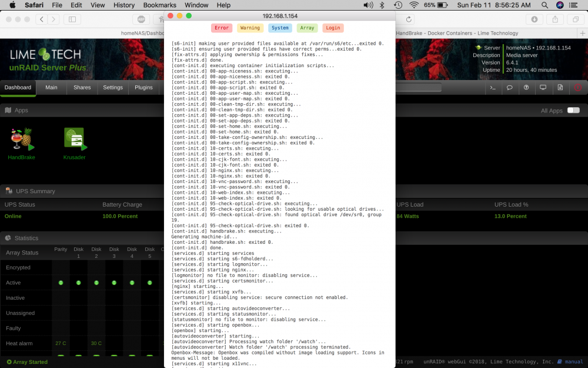
Task: Toggle Safari sidebar button
Action: [x=72, y=19]
